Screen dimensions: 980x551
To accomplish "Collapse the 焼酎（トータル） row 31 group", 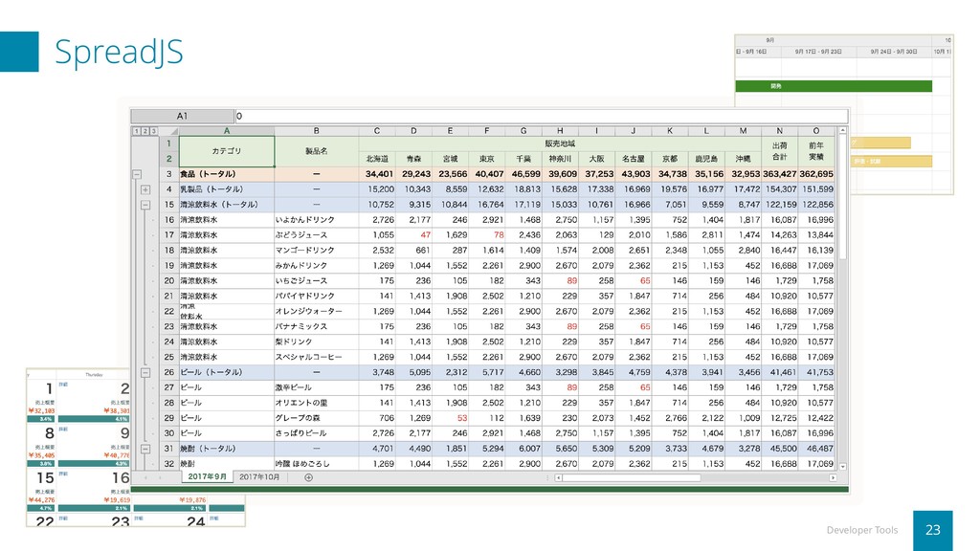I will pos(145,449).
